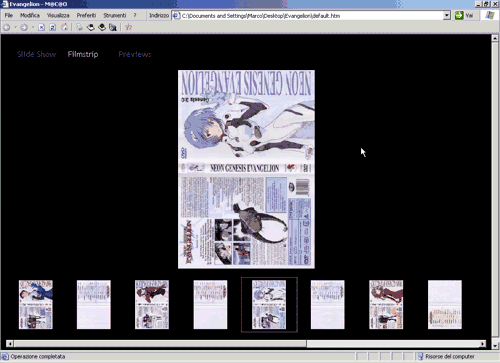Open the Preferiti menu

pos(86,15)
